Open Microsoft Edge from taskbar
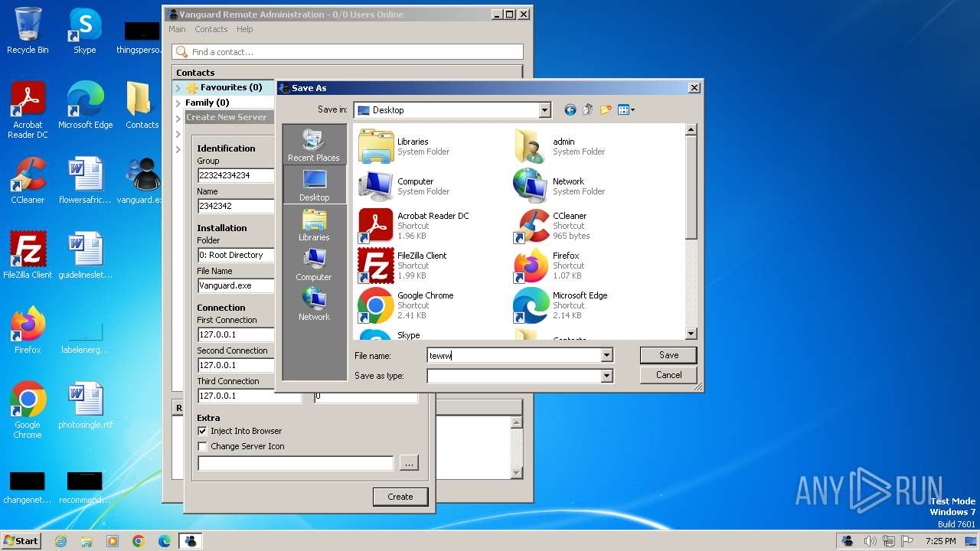This screenshot has height=551, width=980. [165, 541]
